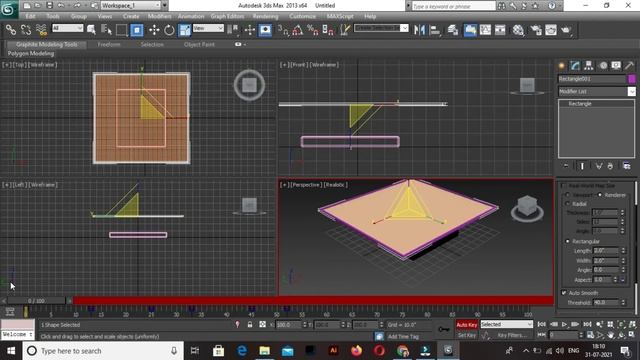The width and height of the screenshot is (640, 360).
Task: Toggle the Aspect lock button
Action: tap(623, 280)
